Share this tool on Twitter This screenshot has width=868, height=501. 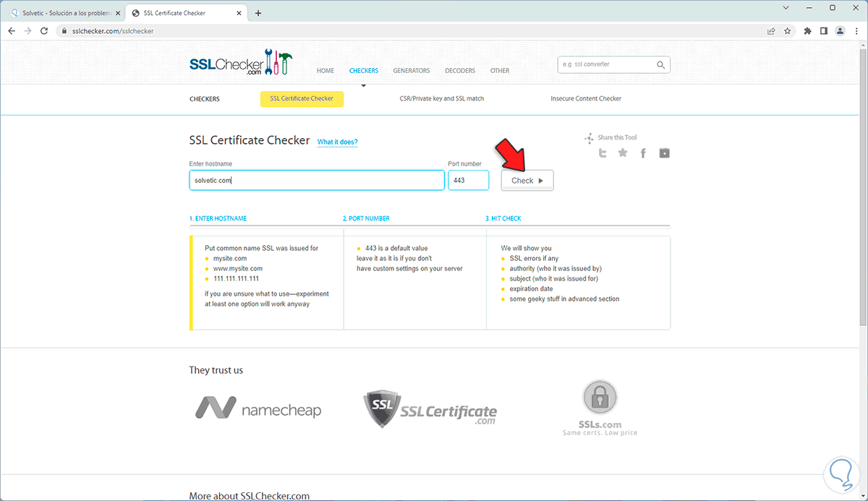coord(603,153)
